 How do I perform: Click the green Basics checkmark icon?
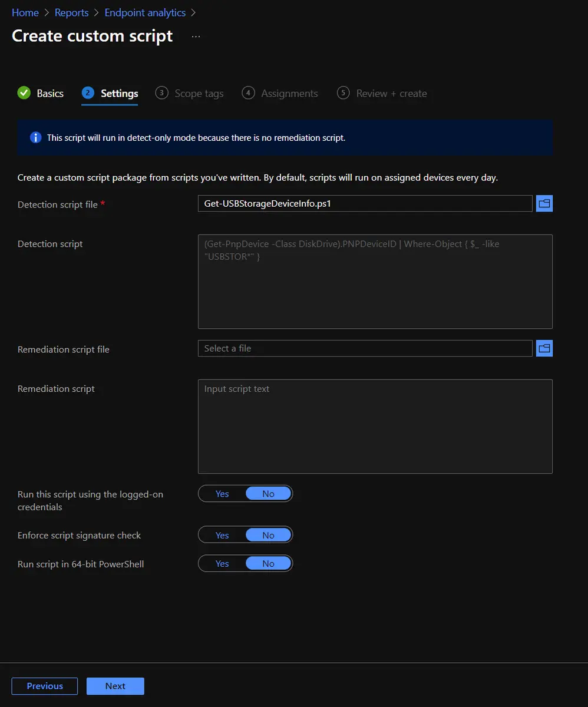24,93
